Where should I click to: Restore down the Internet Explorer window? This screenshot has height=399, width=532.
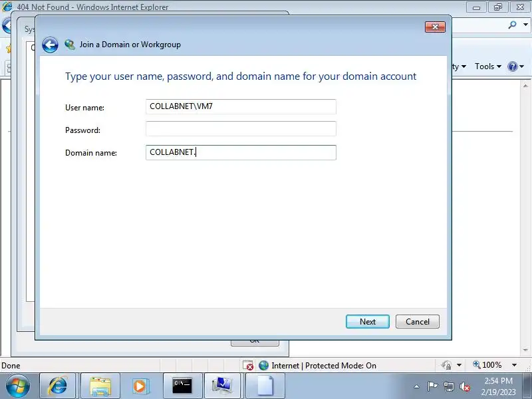click(x=497, y=7)
